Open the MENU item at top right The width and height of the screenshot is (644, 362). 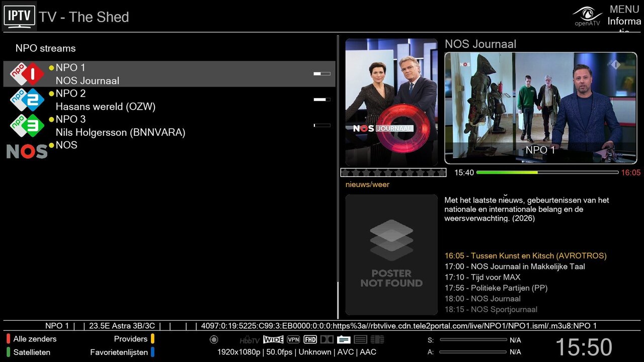click(x=624, y=10)
